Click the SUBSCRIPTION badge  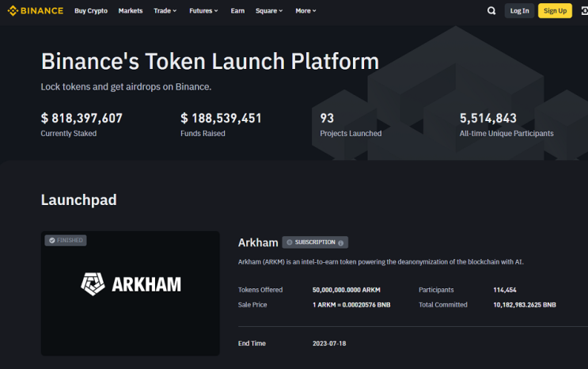coord(315,242)
